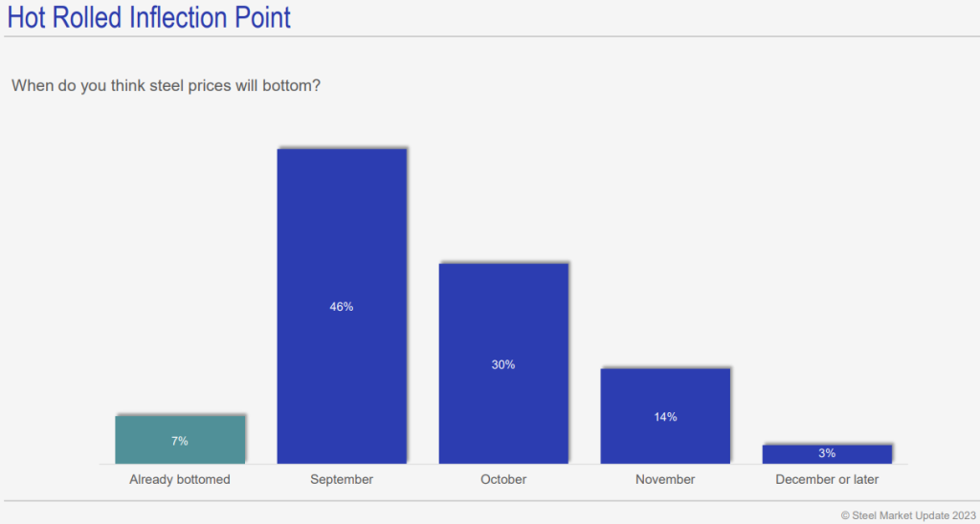Select the short "December or later" bar
Screen dimensions: 980x524
(827, 454)
